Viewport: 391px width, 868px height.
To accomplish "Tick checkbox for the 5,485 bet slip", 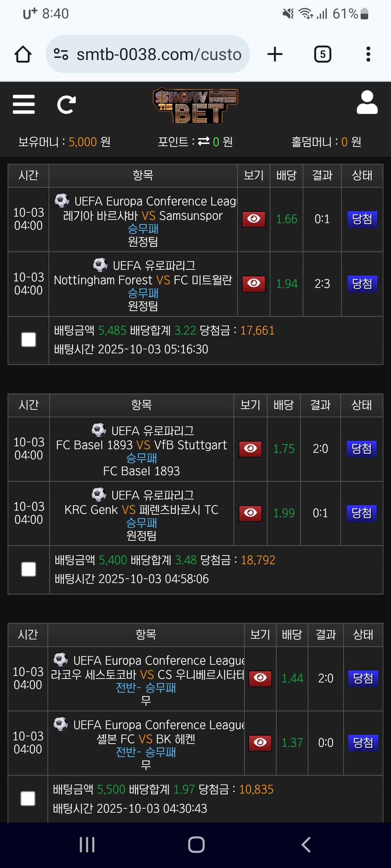I will coord(29,340).
